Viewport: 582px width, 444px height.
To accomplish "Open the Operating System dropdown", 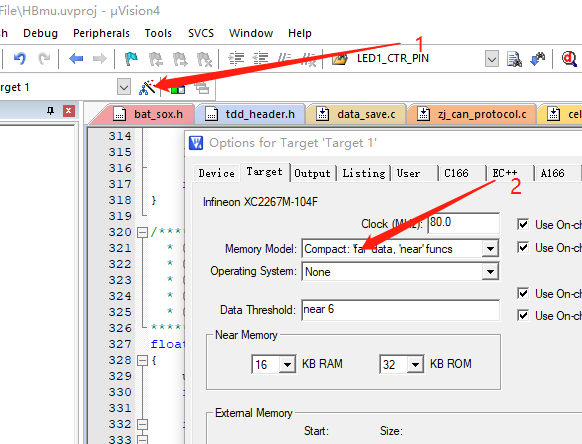I will click(490, 272).
